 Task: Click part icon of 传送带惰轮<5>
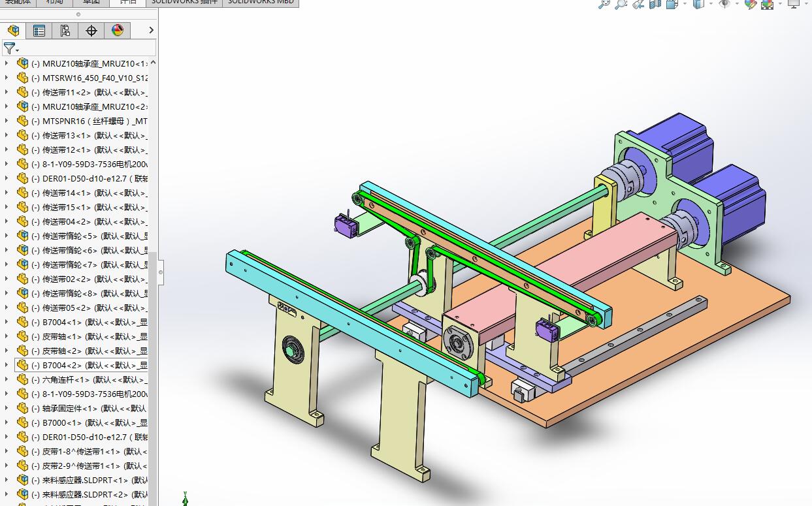(23, 236)
